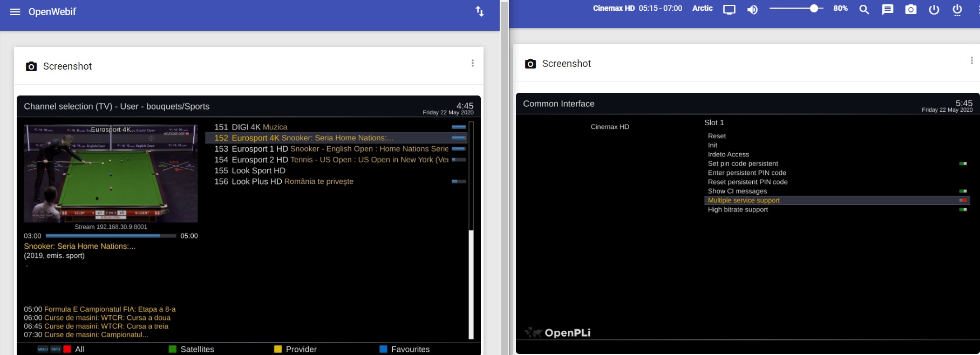
Task: Click camera icon beside left Screenshot title
Action: tap(31, 66)
